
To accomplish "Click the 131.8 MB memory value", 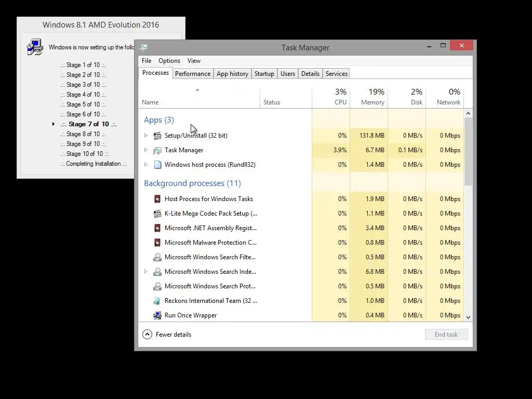I will coord(372,136).
